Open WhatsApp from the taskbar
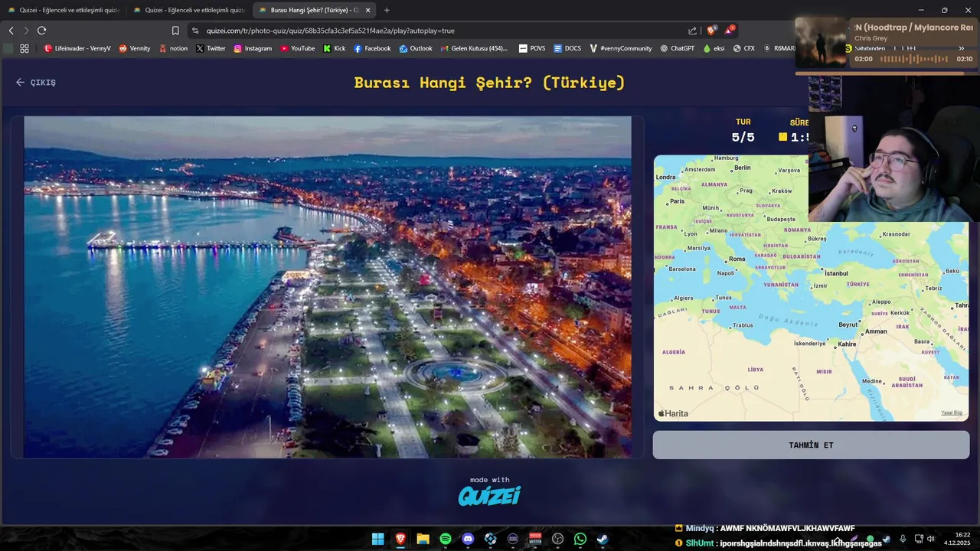The width and height of the screenshot is (980, 551). click(580, 539)
